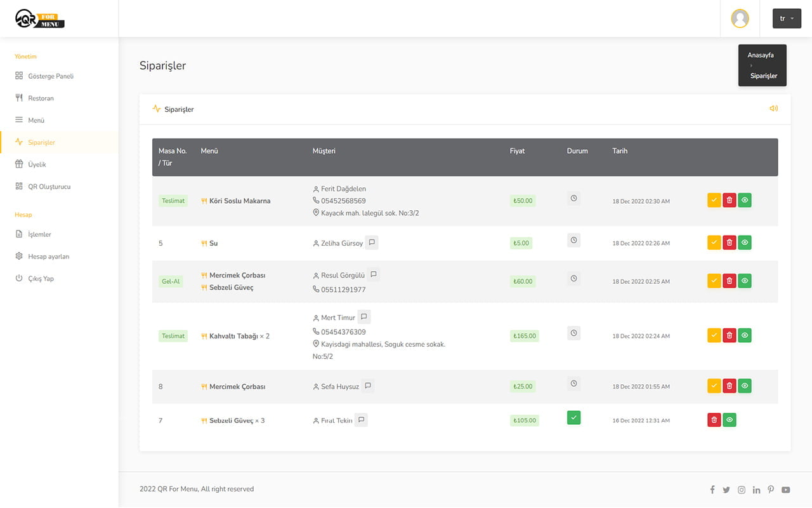The width and height of the screenshot is (812, 508).
Task: Click the phone number 05511291977
Action: 343,290
